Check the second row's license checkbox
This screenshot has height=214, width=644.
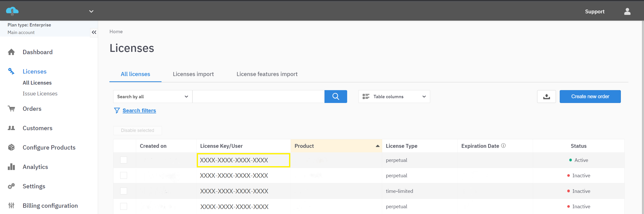[124, 175]
